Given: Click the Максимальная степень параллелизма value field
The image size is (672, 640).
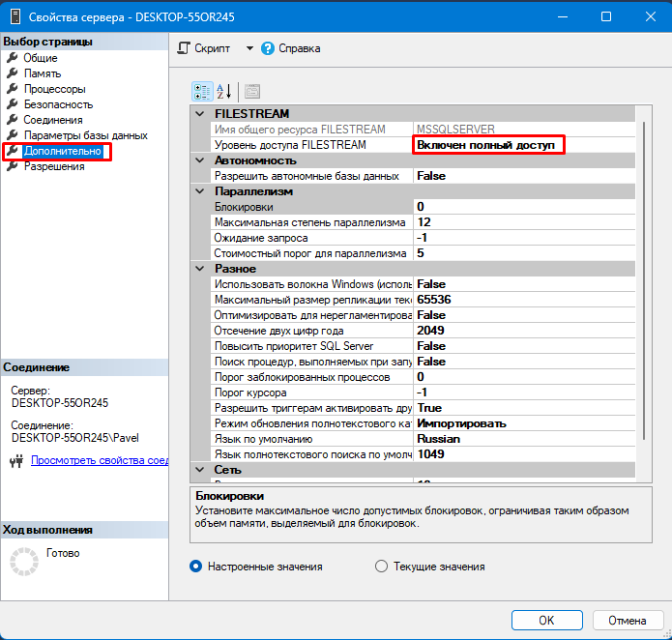Looking at the screenshot, I should coord(522,222).
